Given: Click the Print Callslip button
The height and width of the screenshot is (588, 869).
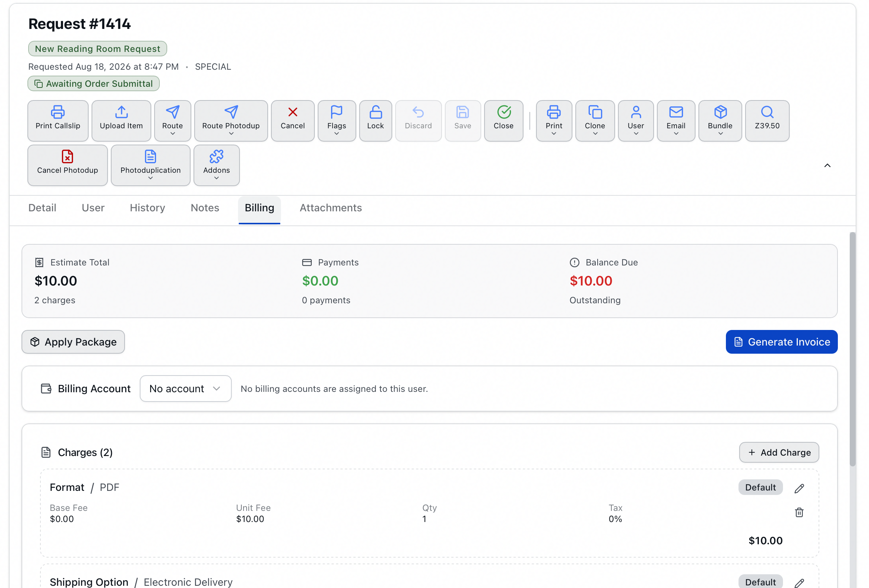Looking at the screenshot, I should [57, 120].
